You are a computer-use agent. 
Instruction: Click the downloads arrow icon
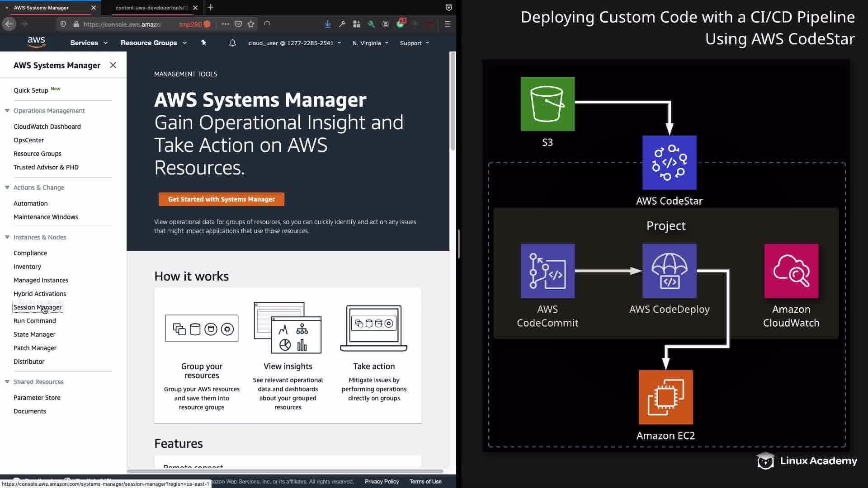click(328, 24)
